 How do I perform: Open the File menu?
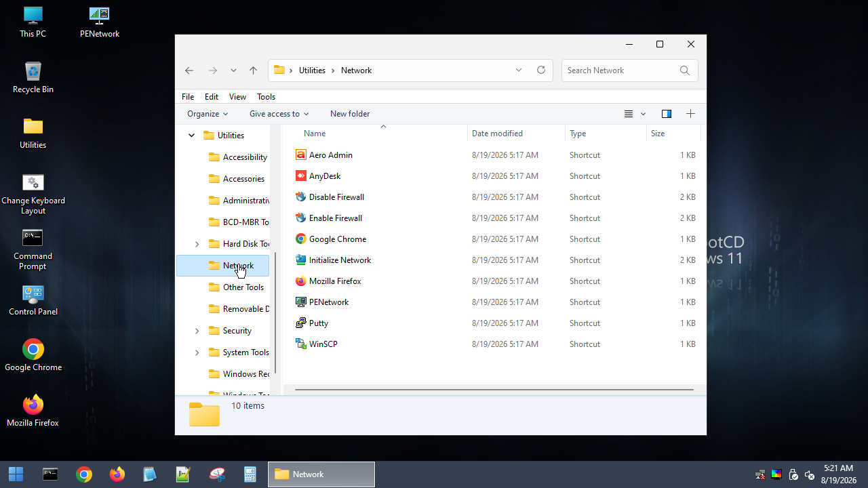pyautogui.click(x=188, y=97)
